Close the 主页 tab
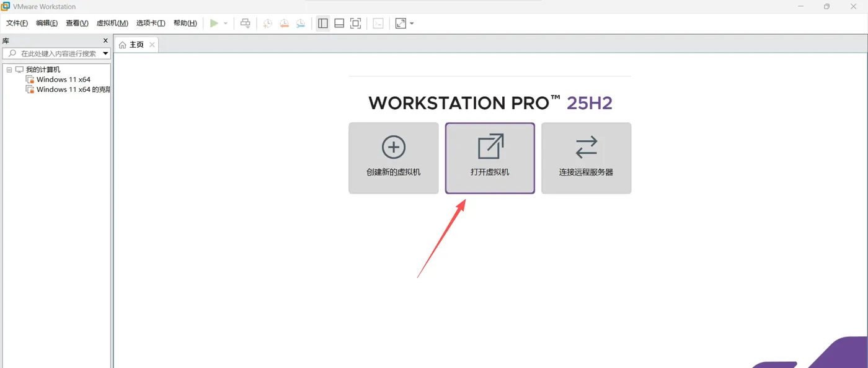 tap(152, 45)
